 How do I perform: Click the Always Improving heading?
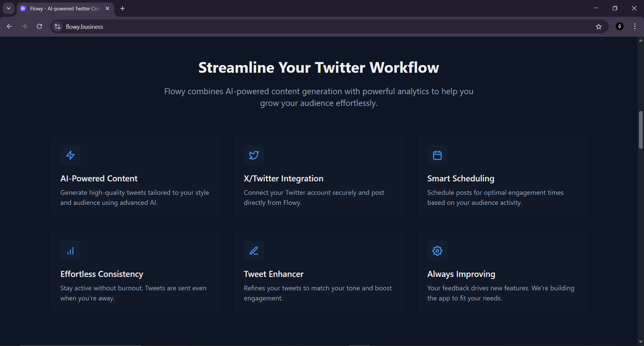pyautogui.click(x=461, y=274)
